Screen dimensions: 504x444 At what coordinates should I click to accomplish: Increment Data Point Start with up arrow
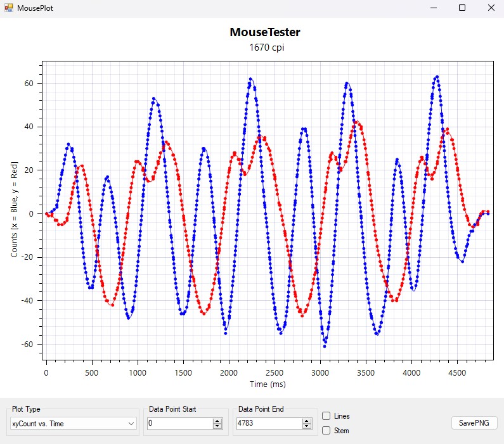217,421
